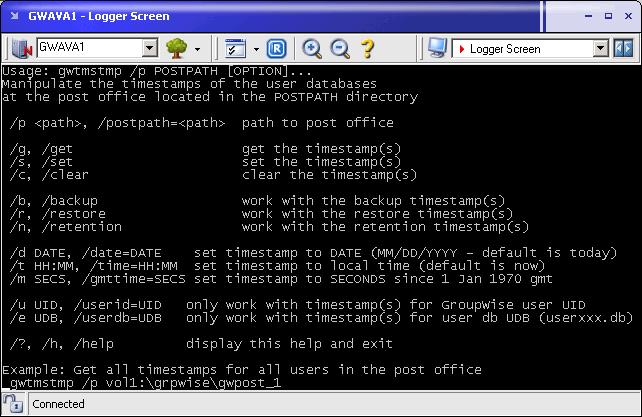Click the 'Usage: gwtmstmp /p POSTPATH' line

click(x=157, y=71)
